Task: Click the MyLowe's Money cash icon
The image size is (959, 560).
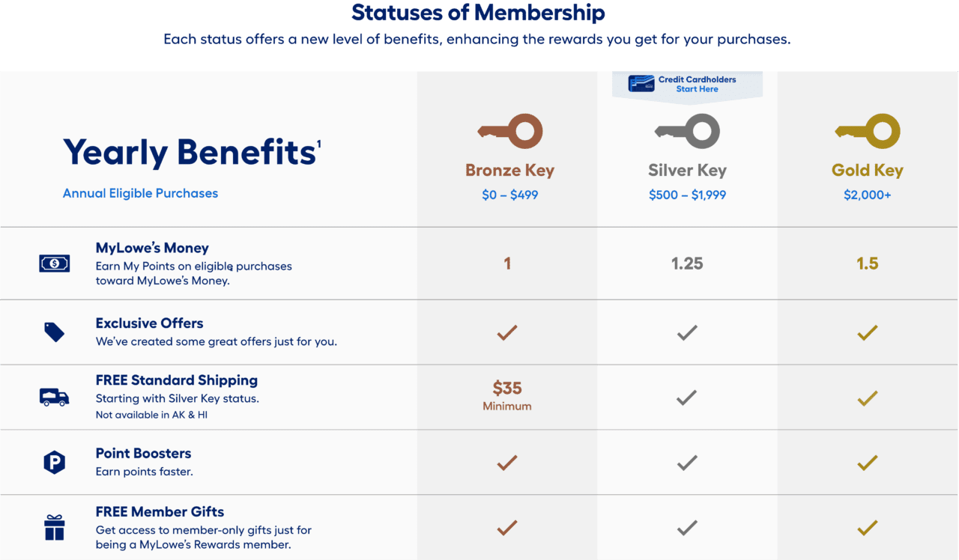Action: click(54, 264)
